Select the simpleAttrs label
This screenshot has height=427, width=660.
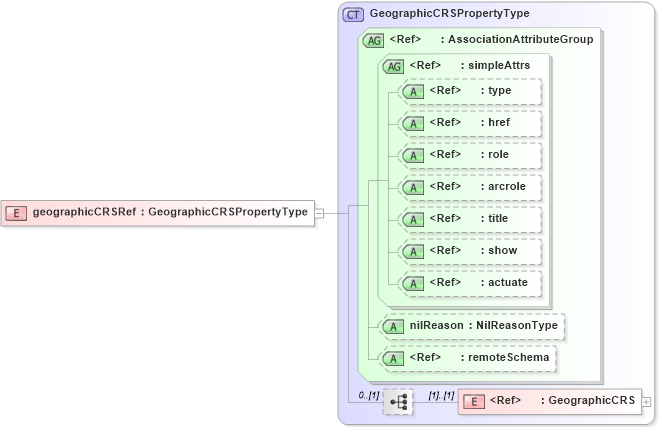tap(499, 65)
